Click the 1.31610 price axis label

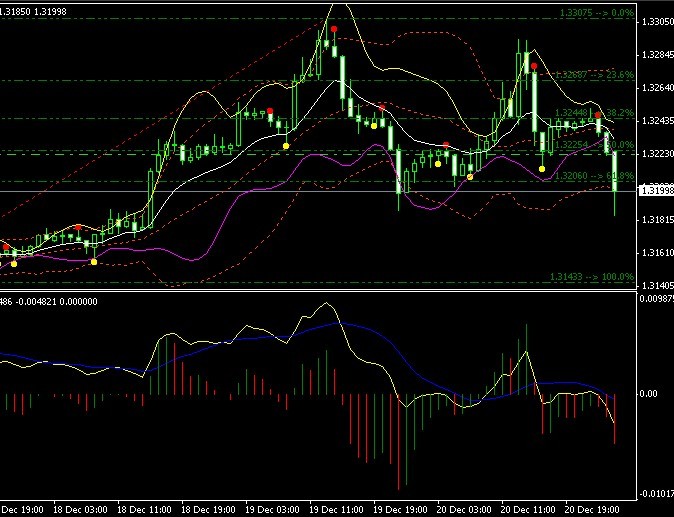pos(657,253)
